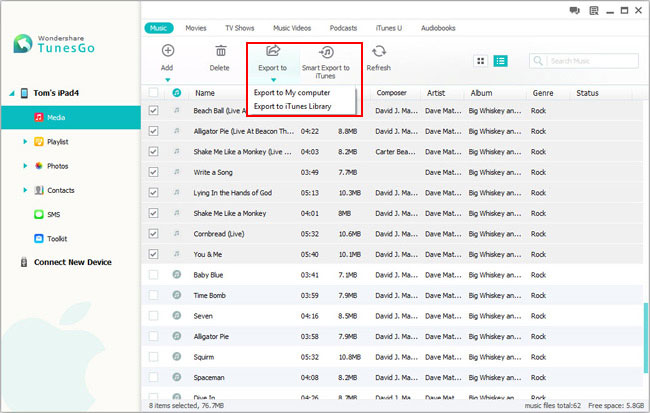Click the music icon beside Baby Blue
The height and width of the screenshot is (413, 650).
177,275
